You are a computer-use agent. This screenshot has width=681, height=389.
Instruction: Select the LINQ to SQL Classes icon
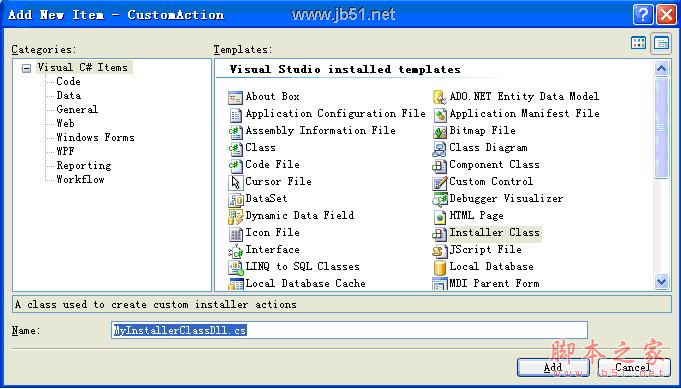pyautogui.click(x=235, y=267)
